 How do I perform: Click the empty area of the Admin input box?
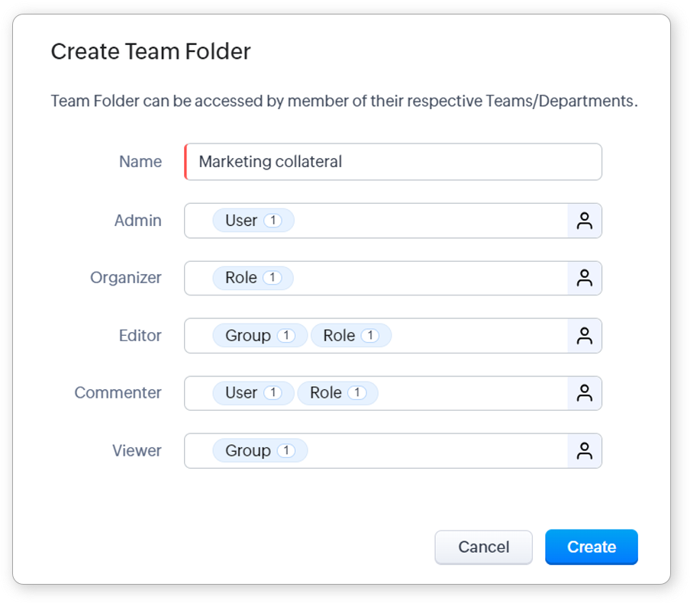tap(427, 221)
